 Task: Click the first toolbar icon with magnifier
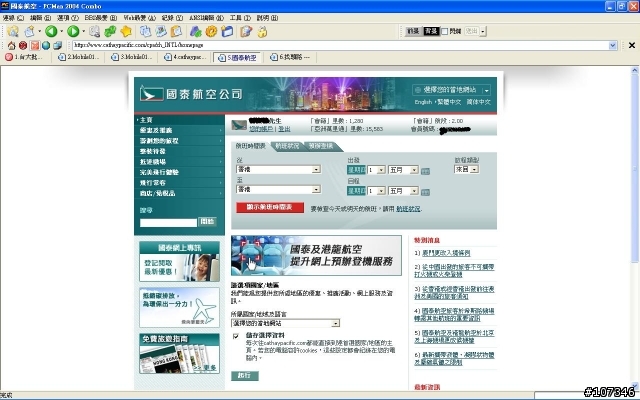tap(13, 31)
